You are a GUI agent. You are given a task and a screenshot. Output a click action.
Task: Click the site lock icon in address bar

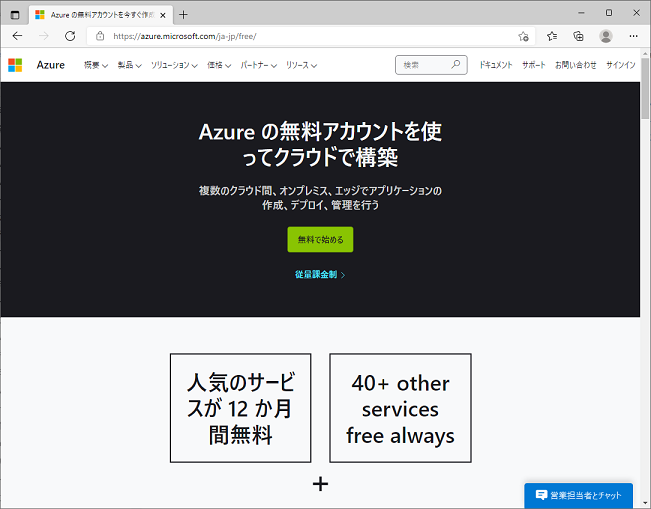tap(100, 36)
